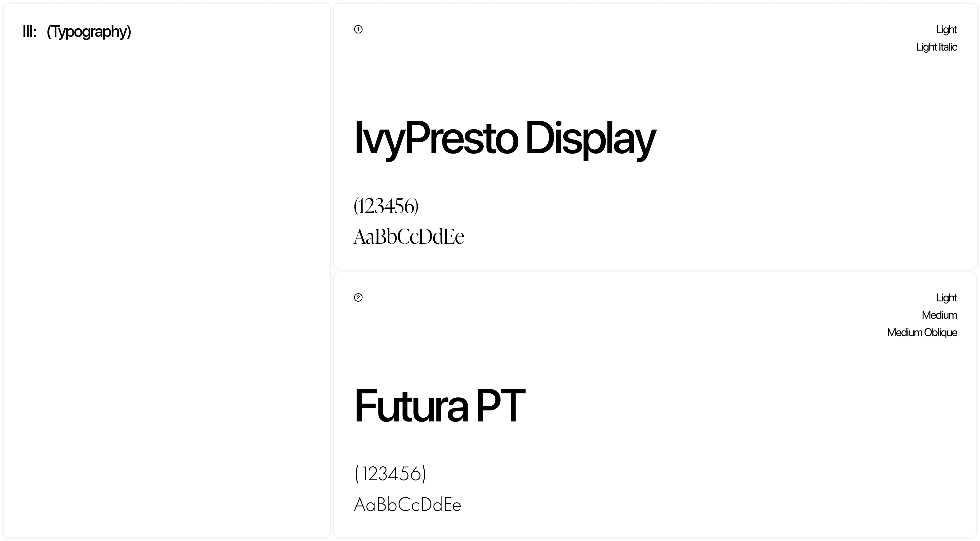Screen dimensions: 980x541
Task: Click the serif (123456) numeral sample
Action: (386, 206)
